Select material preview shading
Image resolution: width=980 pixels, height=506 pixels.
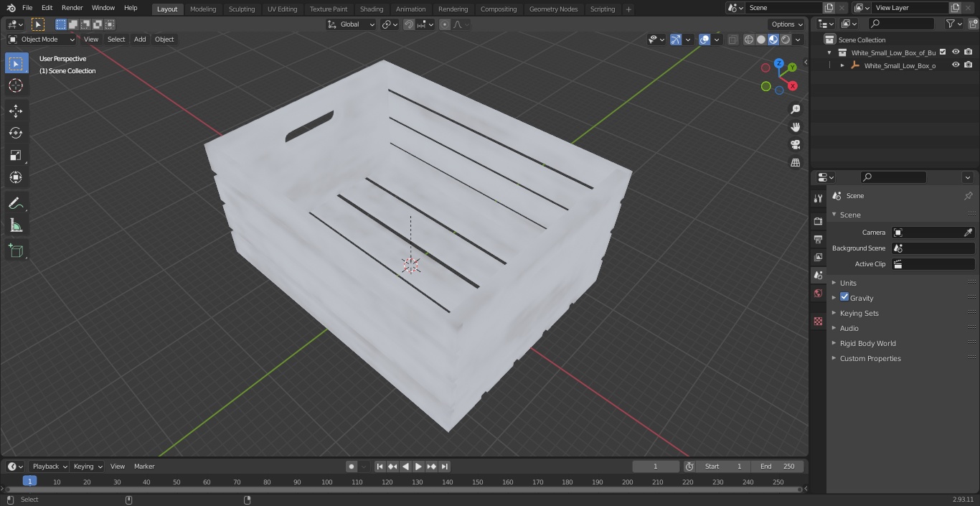(x=773, y=39)
